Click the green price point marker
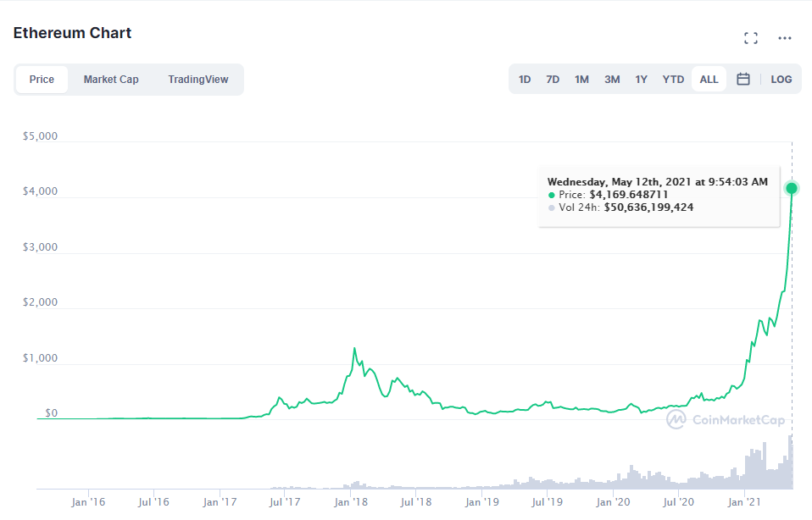This screenshot has width=812, height=520. tap(792, 188)
